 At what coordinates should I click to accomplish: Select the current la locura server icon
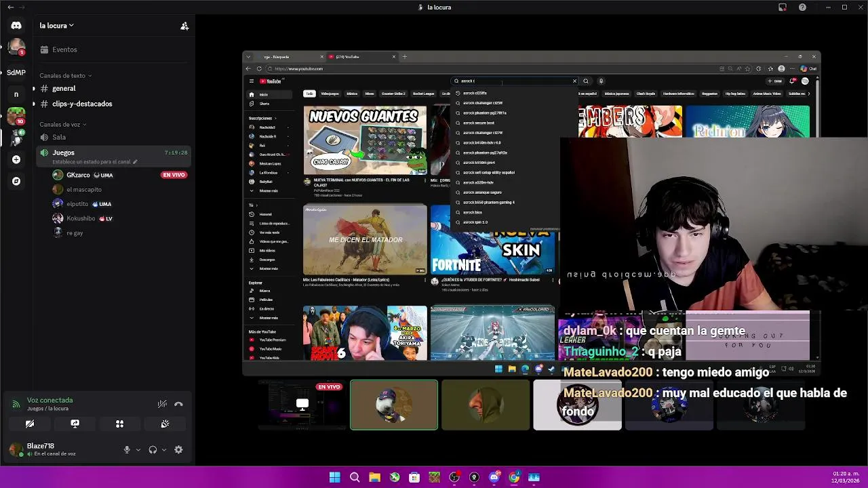tap(16, 138)
